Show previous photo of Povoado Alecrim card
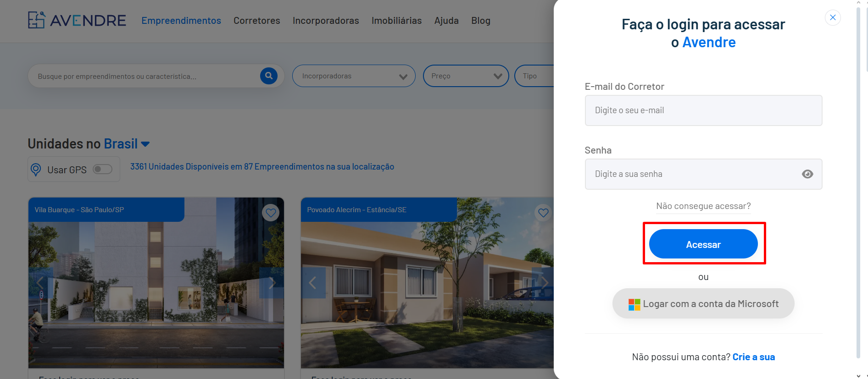Screen dimensions: 868x379 click(x=313, y=283)
